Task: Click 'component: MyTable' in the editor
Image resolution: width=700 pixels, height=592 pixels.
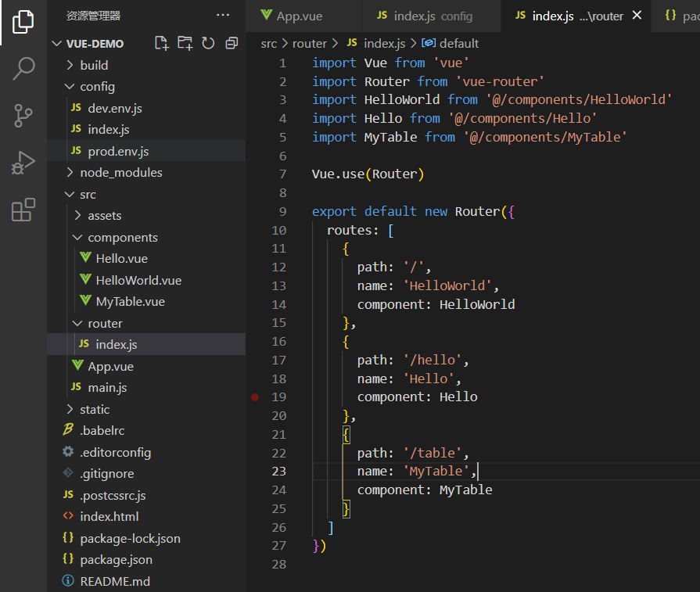Action: [x=425, y=490]
